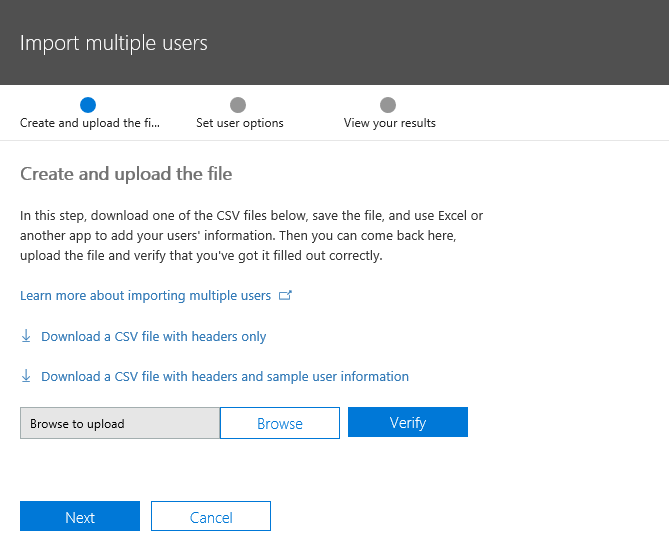Click the 'Create and upload the file' heading
669x560 pixels.
[x=126, y=174]
